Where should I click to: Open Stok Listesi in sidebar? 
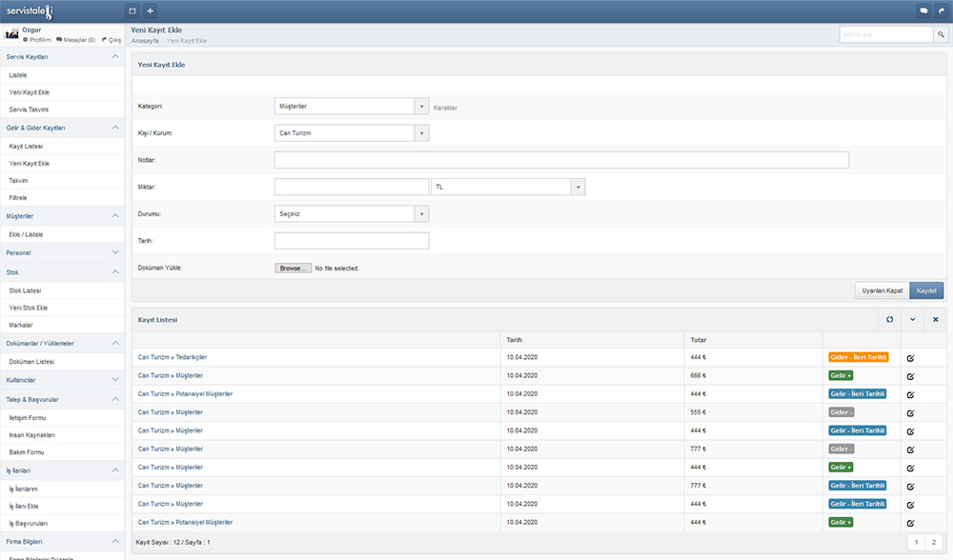tap(25, 290)
